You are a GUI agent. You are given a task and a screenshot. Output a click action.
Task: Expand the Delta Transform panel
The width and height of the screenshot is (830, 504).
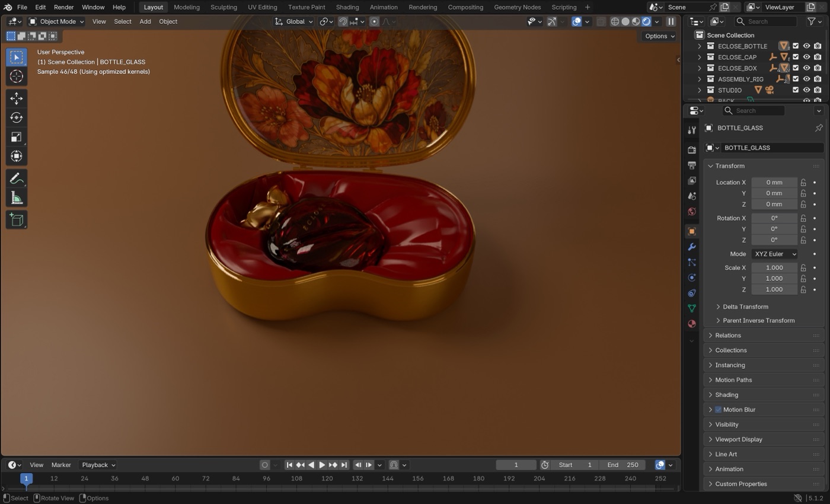click(x=745, y=307)
